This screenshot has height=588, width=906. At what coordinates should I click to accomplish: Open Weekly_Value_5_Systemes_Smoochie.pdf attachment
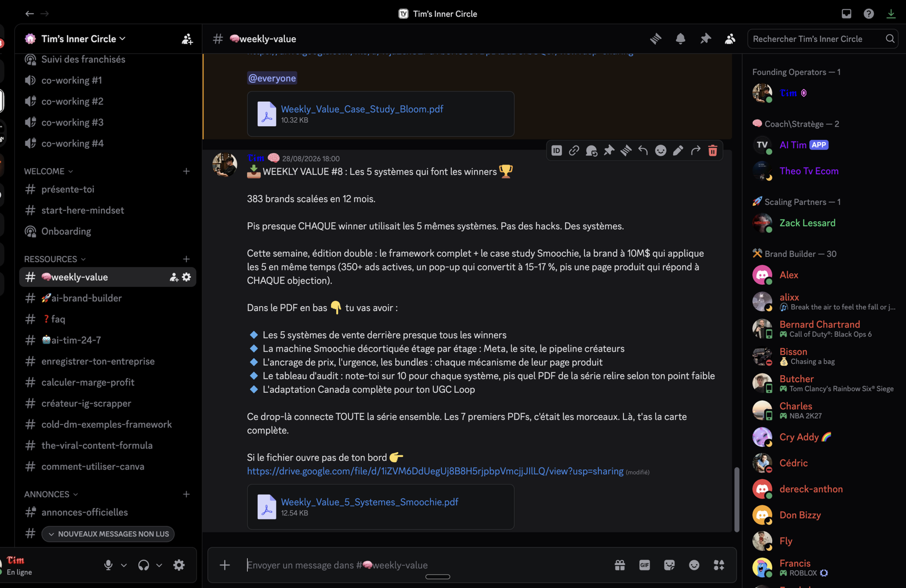click(370, 502)
